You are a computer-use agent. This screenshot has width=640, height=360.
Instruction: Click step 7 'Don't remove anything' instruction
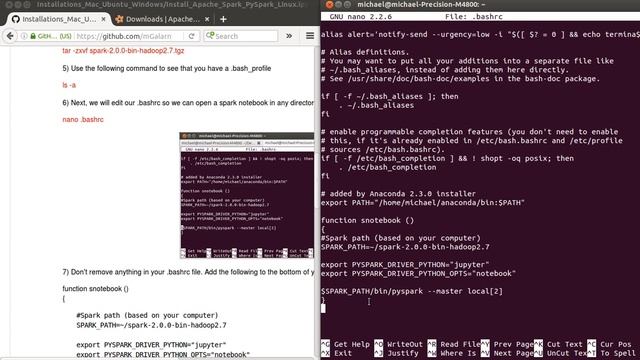[188, 272]
